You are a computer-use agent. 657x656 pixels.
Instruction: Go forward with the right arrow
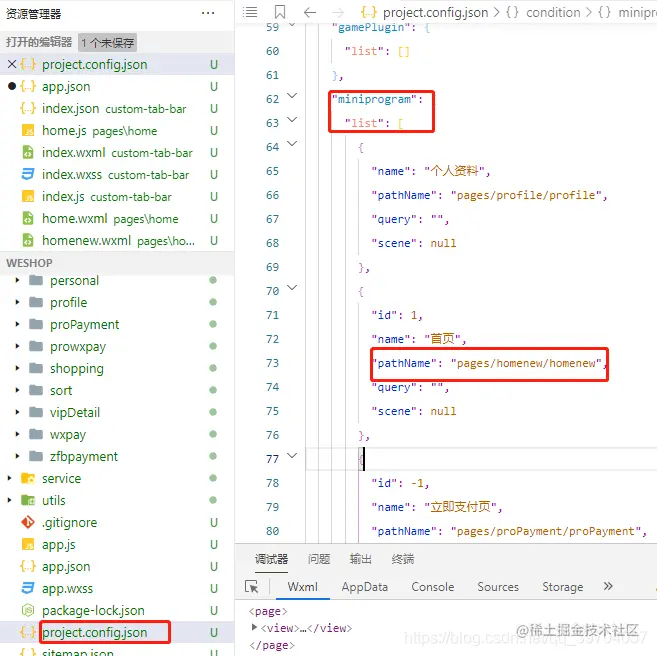click(x=338, y=13)
